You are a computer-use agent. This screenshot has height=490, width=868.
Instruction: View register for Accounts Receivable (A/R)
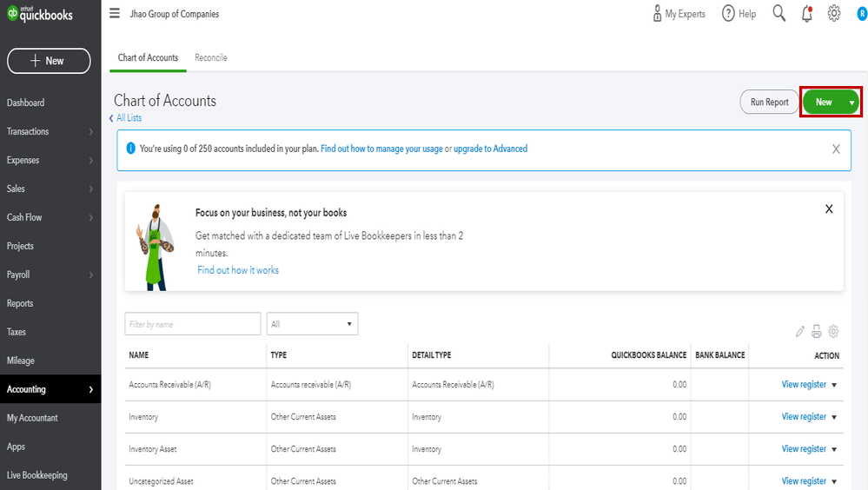click(x=804, y=384)
